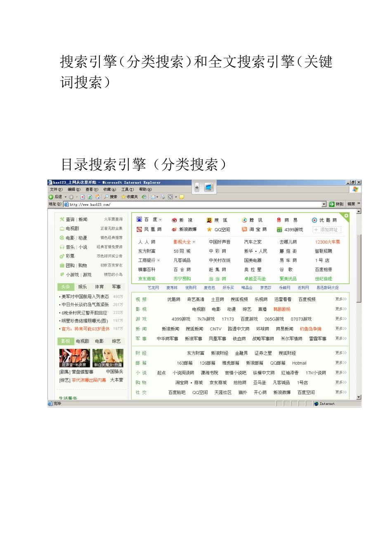Click the Refresh page icon
Screen dimensions: 392x555
(x=90, y=197)
